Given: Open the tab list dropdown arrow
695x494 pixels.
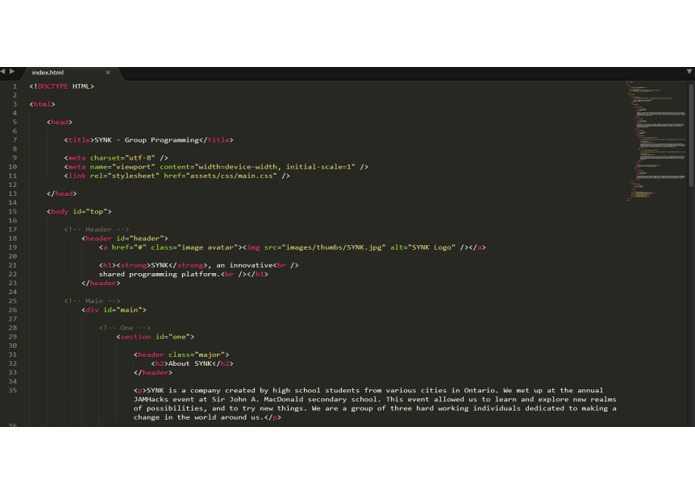Looking at the screenshot, I should coord(689,71).
